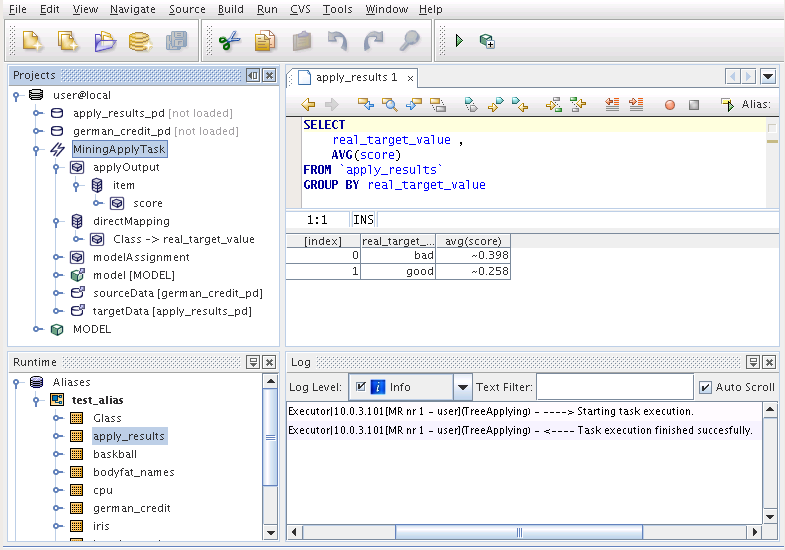Screen dimensions: 785x550
Task: Open the File menu
Action: (18, 10)
